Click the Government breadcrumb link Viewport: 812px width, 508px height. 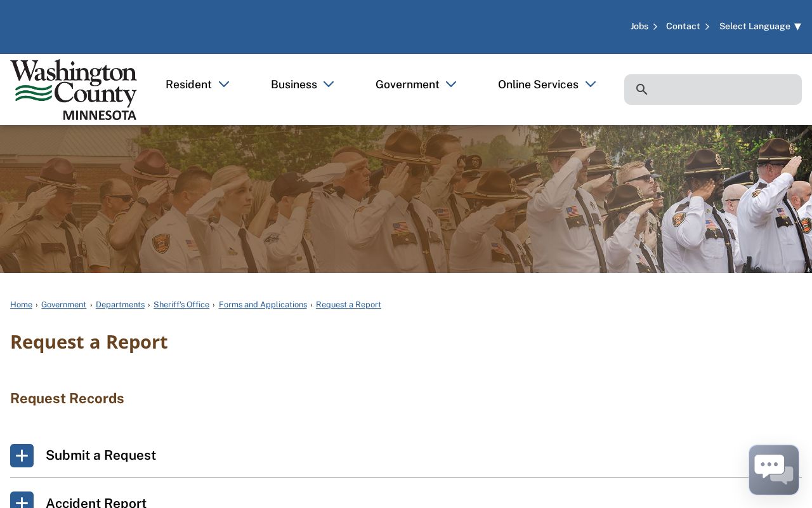tap(63, 305)
